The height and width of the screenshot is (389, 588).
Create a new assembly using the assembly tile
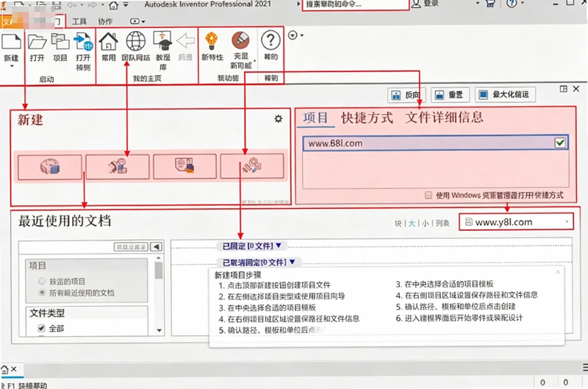(118, 166)
